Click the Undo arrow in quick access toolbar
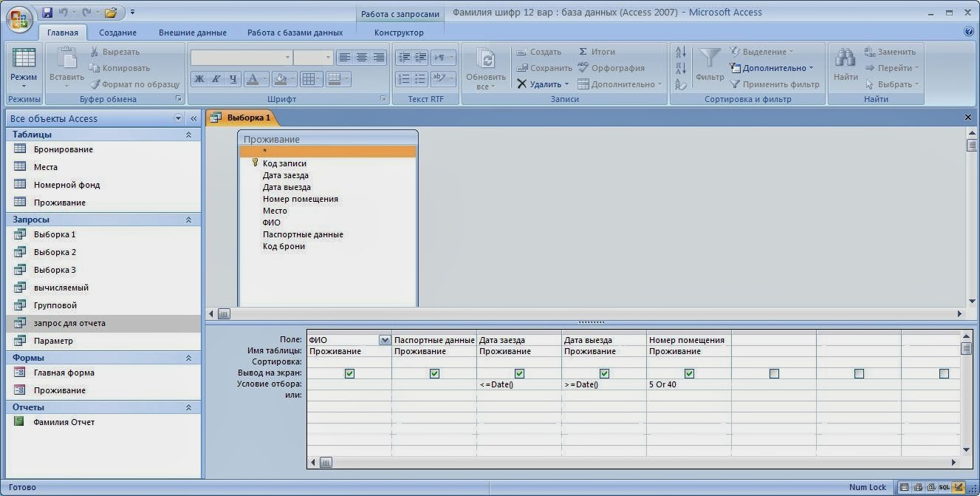Screen dimensions: 980x496 [64, 13]
